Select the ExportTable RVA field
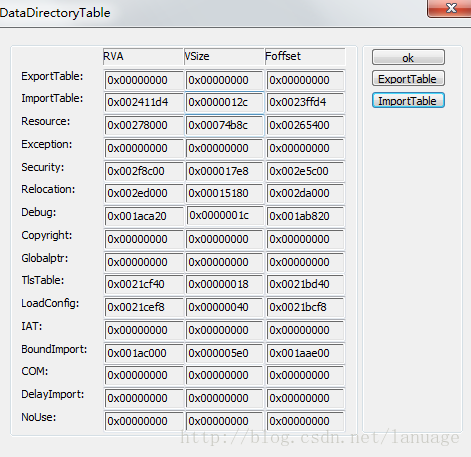 coord(144,80)
